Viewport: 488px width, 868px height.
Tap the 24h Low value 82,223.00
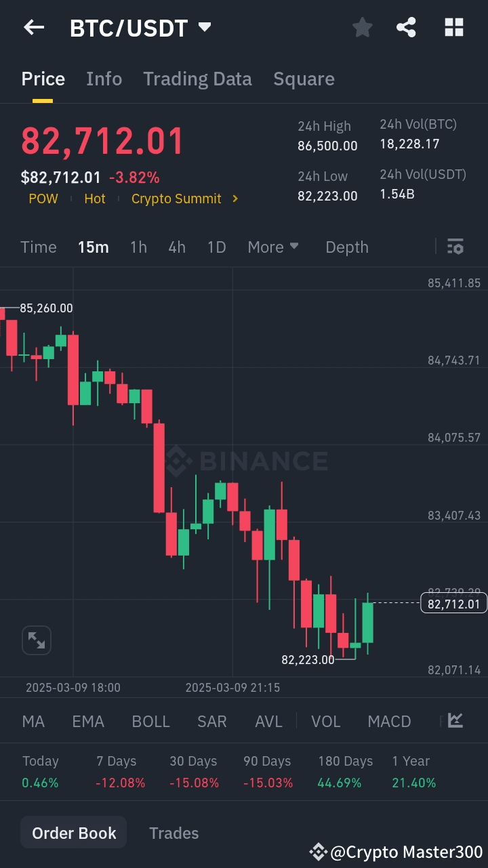click(x=327, y=196)
